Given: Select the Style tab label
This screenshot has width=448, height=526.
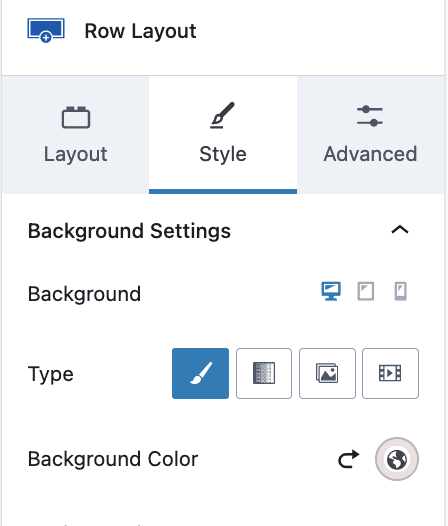Looking at the screenshot, I should [x=223, y=154].
